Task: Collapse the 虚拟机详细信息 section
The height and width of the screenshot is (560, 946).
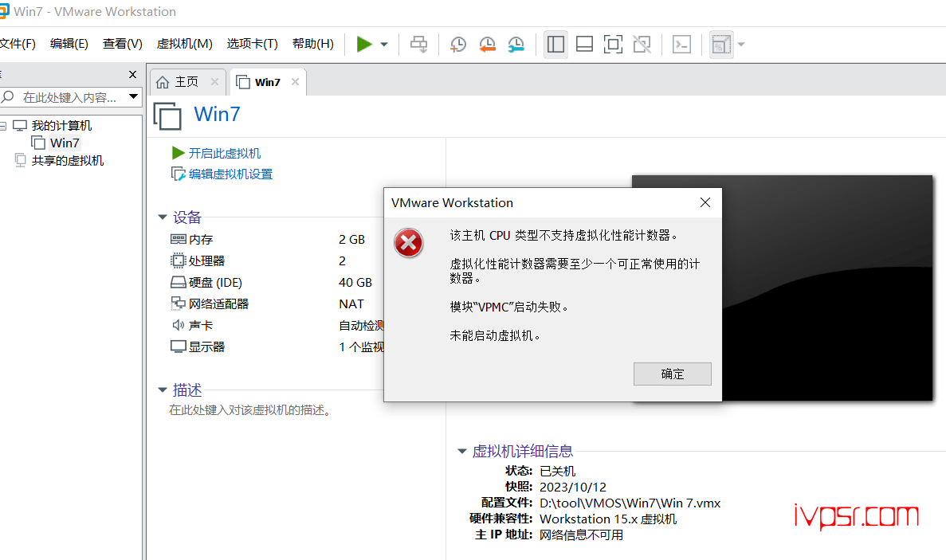Action: 462,451
